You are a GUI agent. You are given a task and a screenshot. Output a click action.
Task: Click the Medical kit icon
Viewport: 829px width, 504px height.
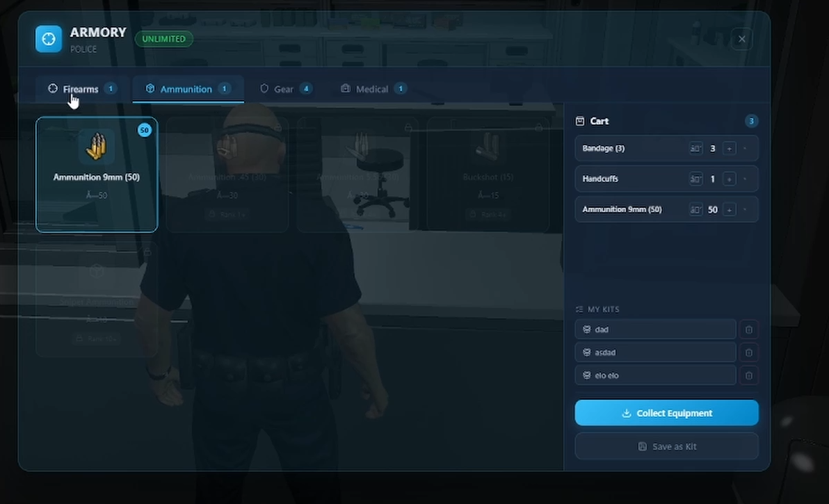tap(346, 88)
